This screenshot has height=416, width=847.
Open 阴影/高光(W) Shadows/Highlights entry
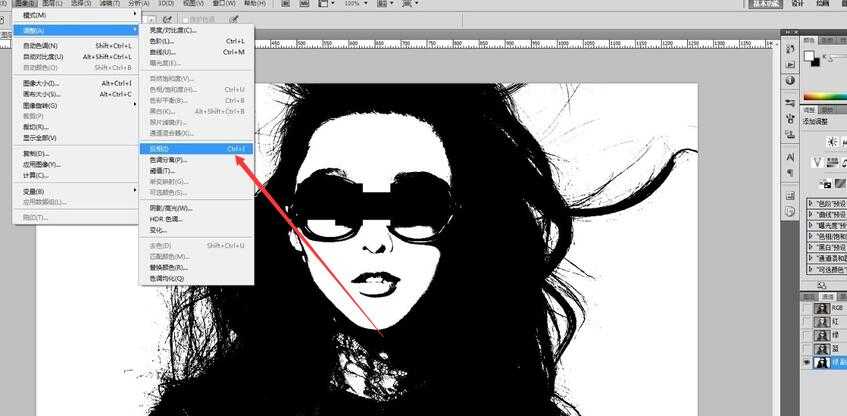[196, 208]
